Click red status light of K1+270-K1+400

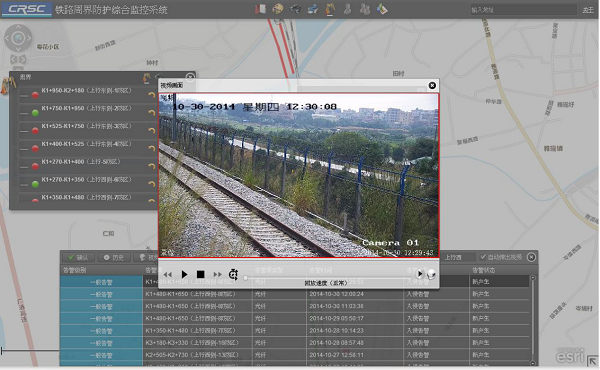click(35, 166)
